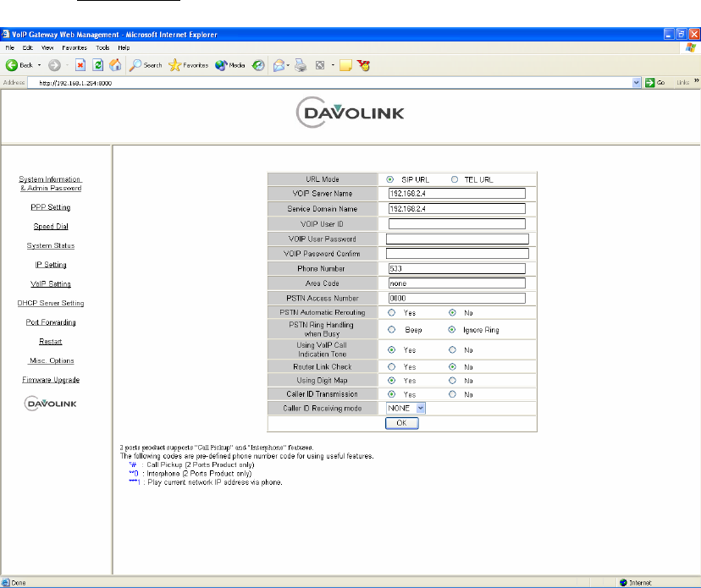Open the Mail button dropdown arrow
Image resolution: width=701 pixels, height=588 pixels.
pyautogui.click(x=288, y=65)
